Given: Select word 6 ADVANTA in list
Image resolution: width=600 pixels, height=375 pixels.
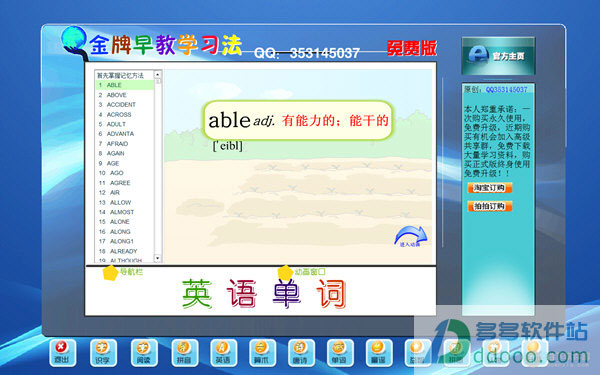Looking at the screenshot, I should pyautogui.click(x=124, y=134).
